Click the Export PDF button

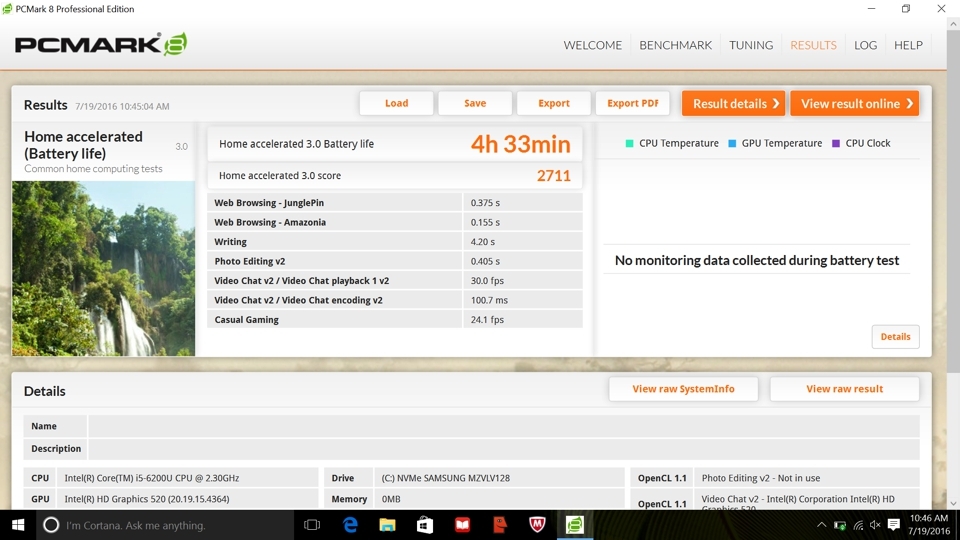tap(632, 103)
